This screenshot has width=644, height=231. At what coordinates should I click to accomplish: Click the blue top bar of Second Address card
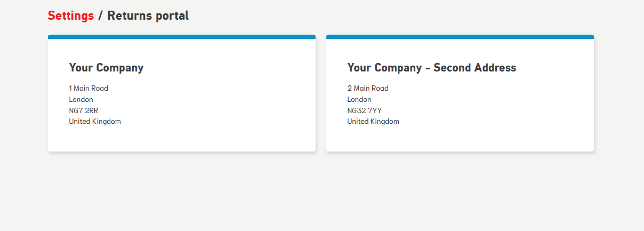[460, 37]
